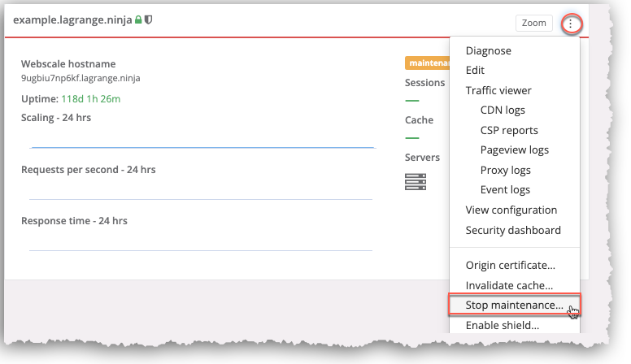Select Pageview logs
The width and height of the screenshot is (631, 364).
[x=514, y=150]
